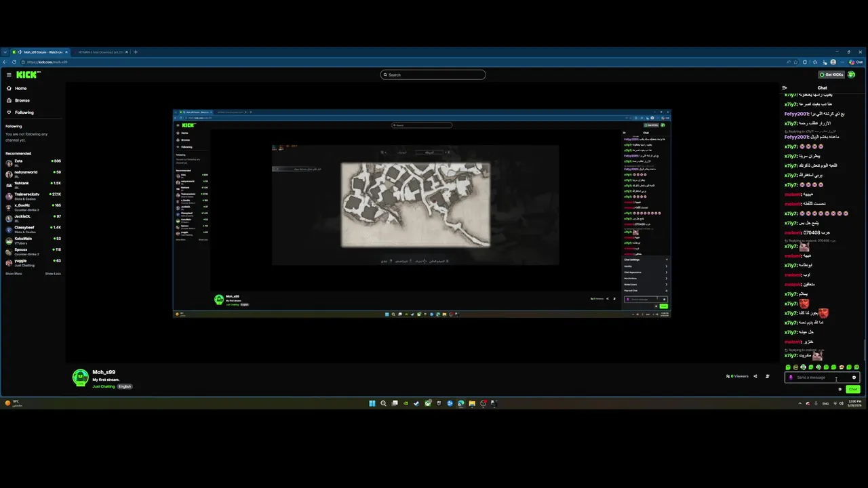Close the Moh_s99 Stream tab

[66, 52]
